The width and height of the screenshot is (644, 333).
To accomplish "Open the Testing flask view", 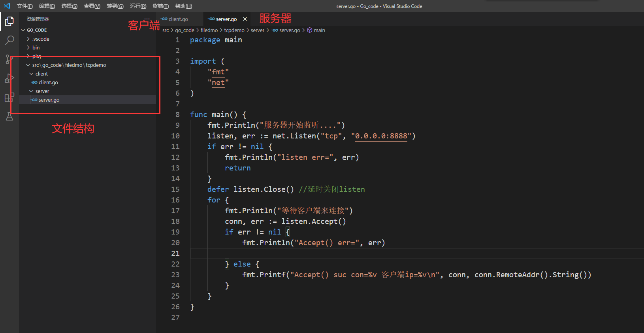I will click(x=9, y=116).
